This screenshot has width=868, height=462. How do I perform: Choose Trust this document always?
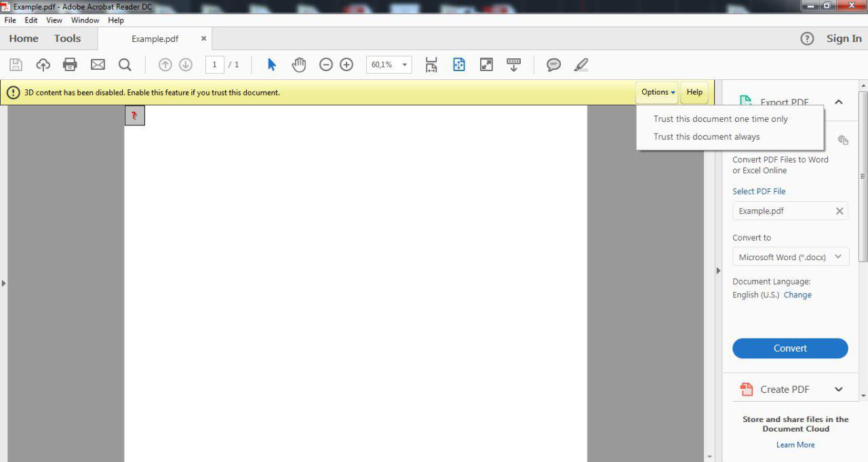(x=706, y=136)
